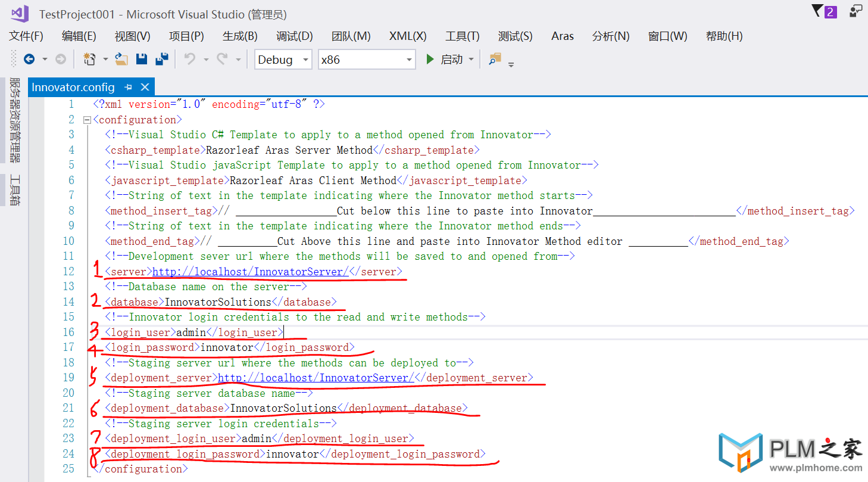The height and width of the screenshot is (482, 868).
Task: Start debugging with the green play button
Action: click(x=430, y=60)
